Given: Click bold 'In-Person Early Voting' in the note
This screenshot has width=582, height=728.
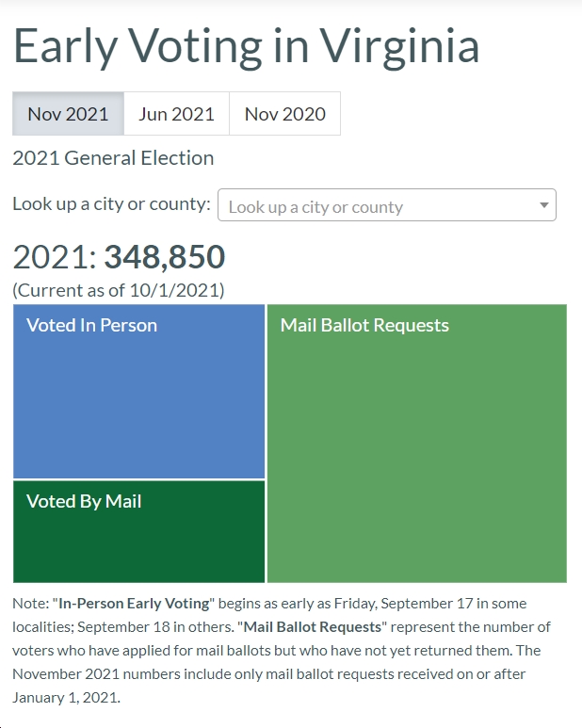Looking at the screenshot, I should click(x=134, y=603).
